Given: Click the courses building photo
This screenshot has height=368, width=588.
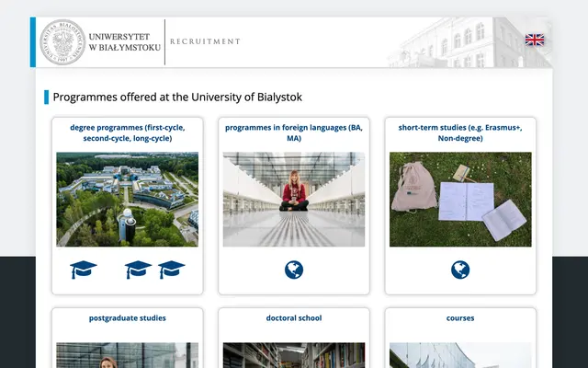Looking at the screenshot, I should [460, 355].
